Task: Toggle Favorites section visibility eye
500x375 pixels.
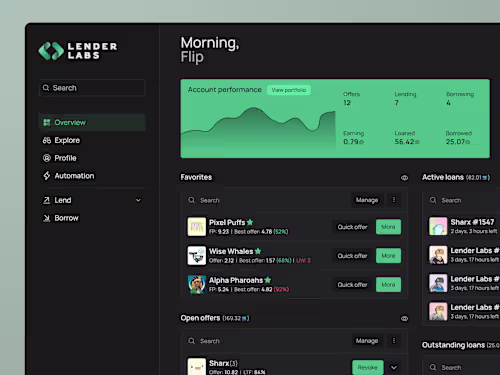Action: pos(404,178)
